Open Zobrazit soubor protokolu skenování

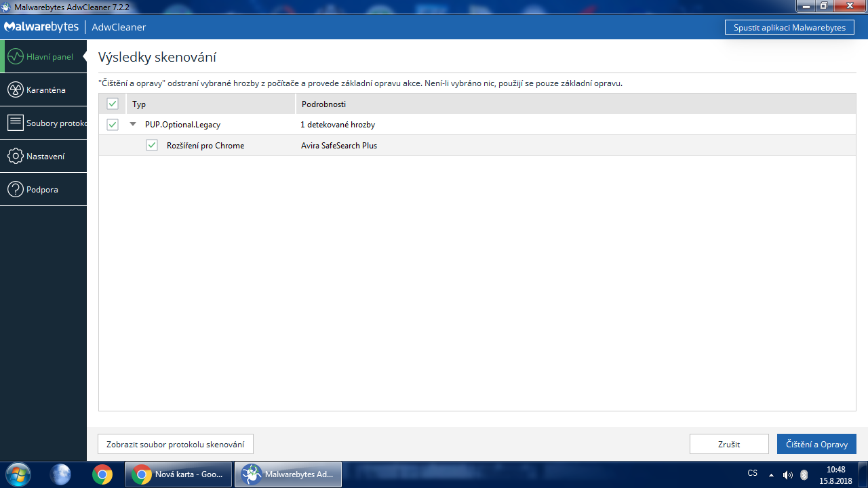(176, 444)
